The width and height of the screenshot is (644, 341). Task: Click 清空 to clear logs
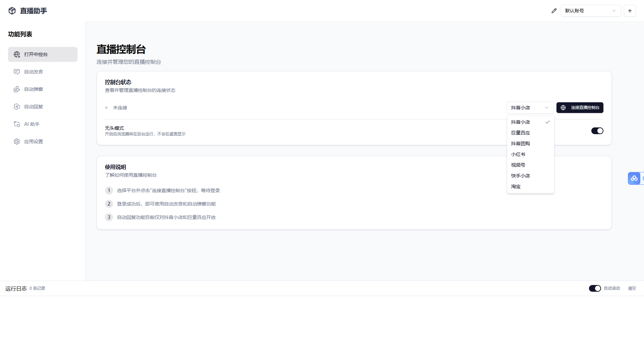pos(632,288)
